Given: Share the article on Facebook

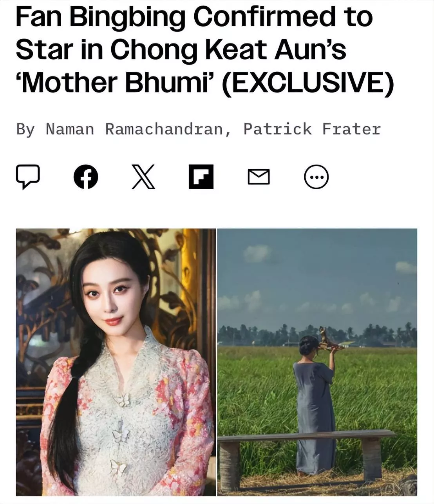Looking at the screenshot, I should (x=86, y=177).
